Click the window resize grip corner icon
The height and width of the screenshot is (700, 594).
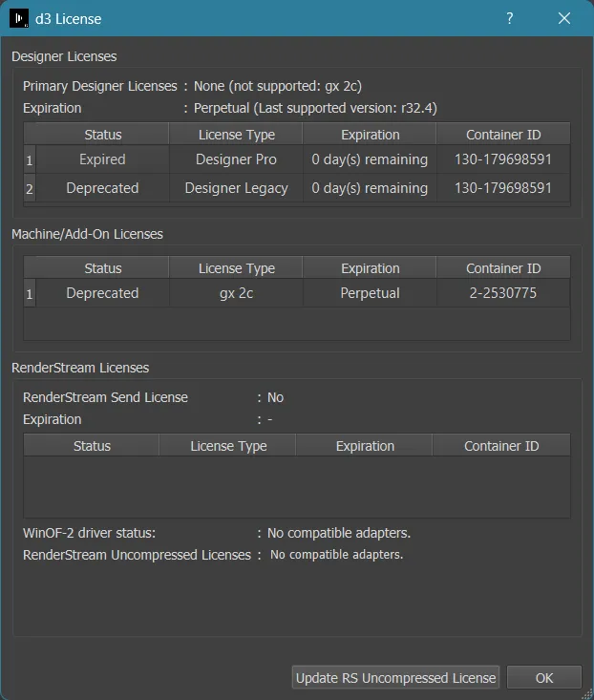point(587,693)
